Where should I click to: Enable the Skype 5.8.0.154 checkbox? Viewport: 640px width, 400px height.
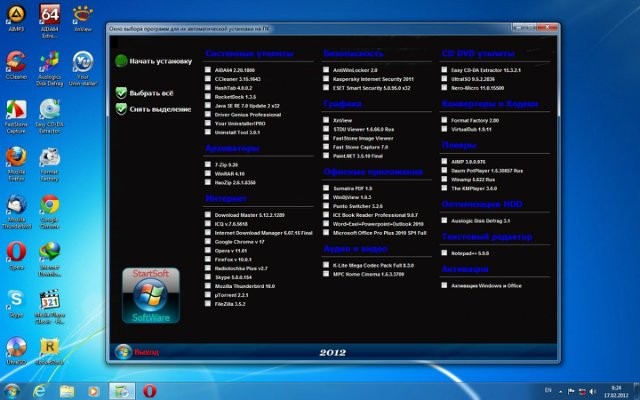pyautogui.click(x=208, y=277)
